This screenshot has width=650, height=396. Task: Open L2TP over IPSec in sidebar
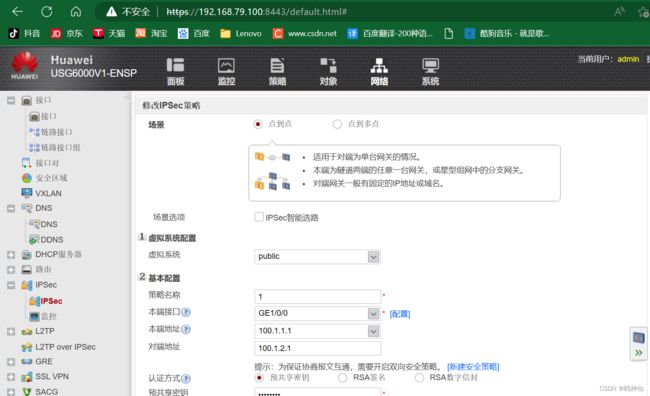pyautogui.click(x=58, y=347)
